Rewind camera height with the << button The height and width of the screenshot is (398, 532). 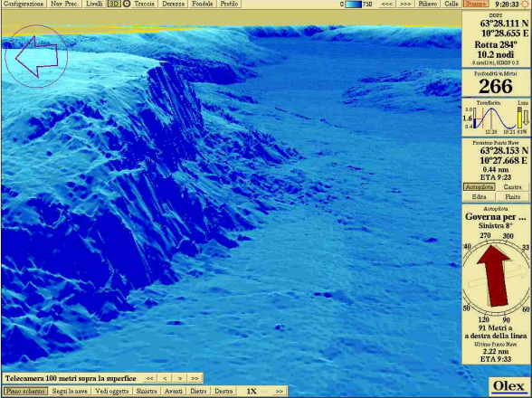(149, 378)
